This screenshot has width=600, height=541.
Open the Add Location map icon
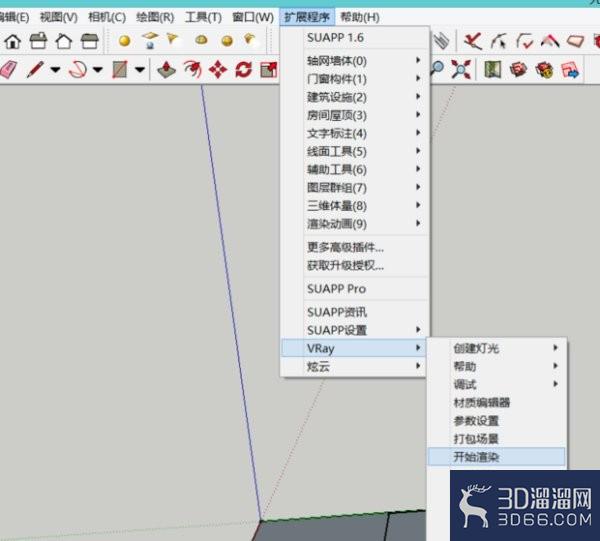coord(492,70)
